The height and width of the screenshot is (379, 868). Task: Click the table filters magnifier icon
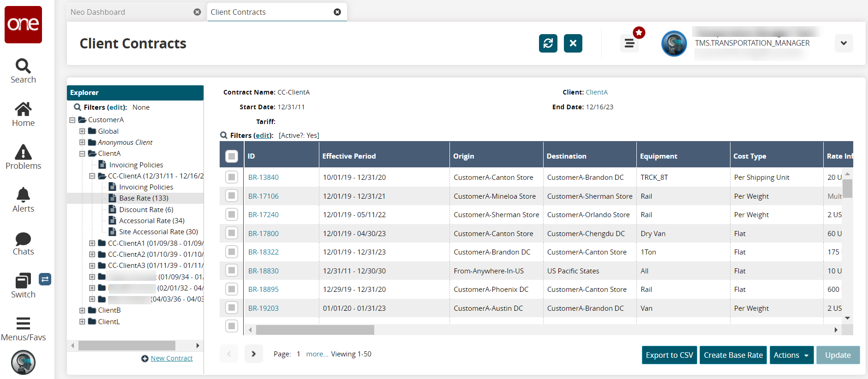tap(224, 135)
